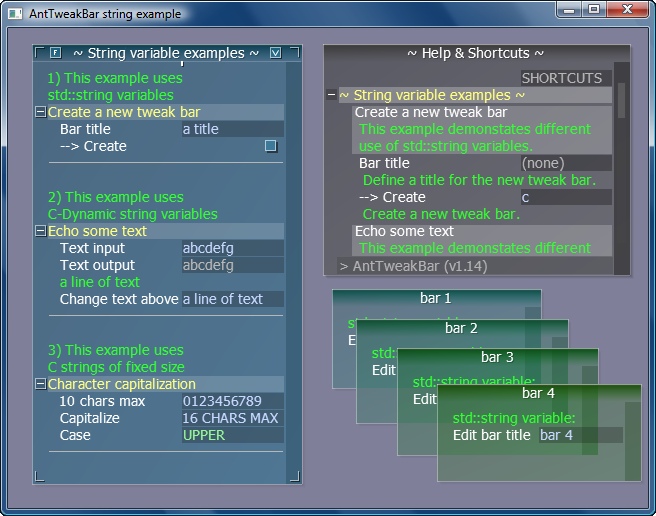Edit the 10 chars max field '0123456789'
The image size is (656, 516).
coord(233,401)
